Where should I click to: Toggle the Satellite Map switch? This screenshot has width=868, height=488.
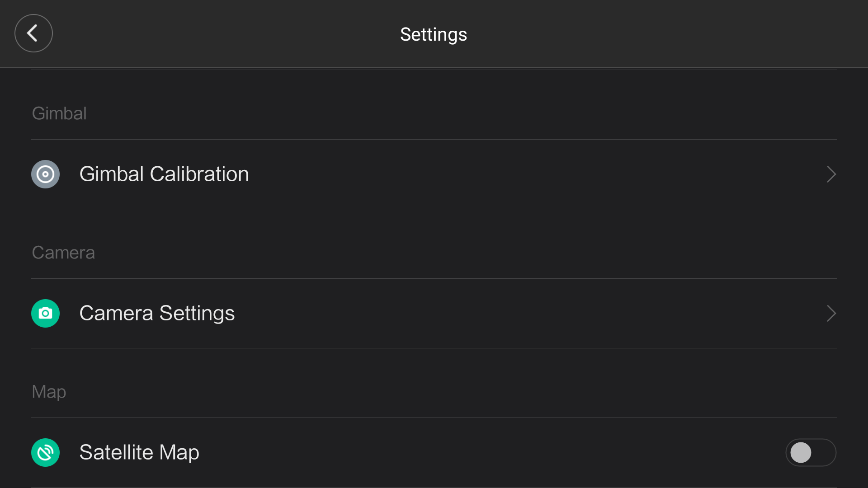(x=811, y=452)
